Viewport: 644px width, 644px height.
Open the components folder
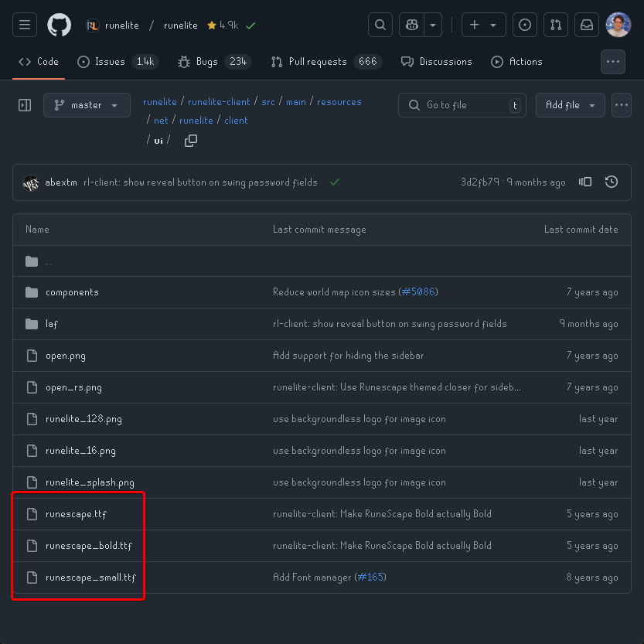click(72, 292)
